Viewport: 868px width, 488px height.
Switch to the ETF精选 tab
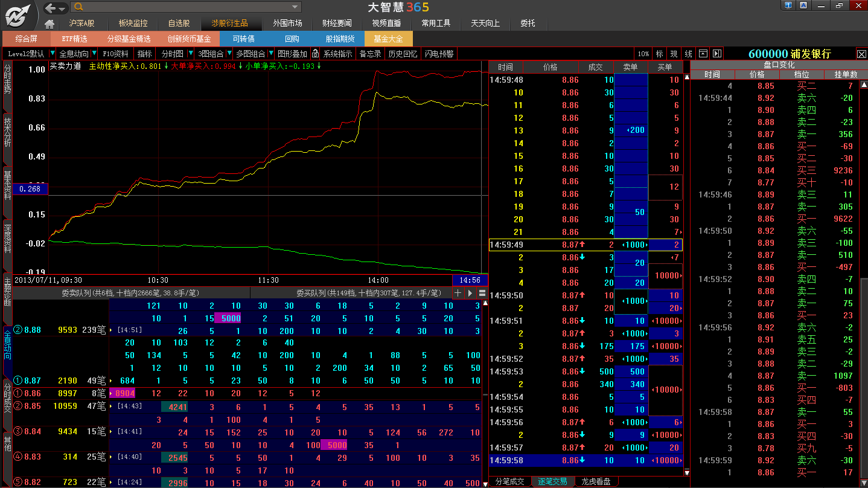[x=75, y=39]
